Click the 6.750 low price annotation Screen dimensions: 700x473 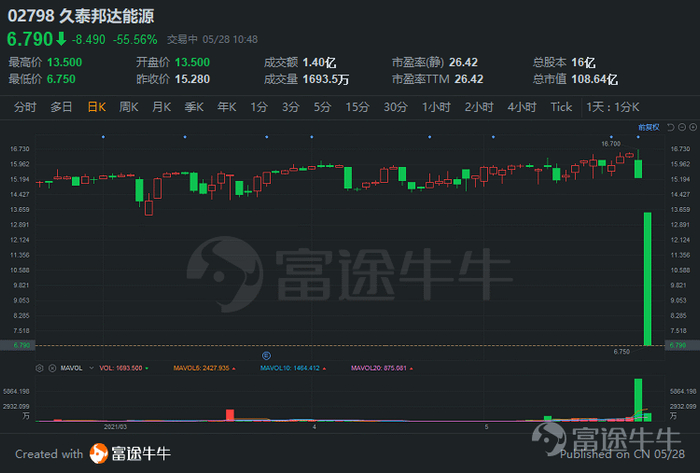[x=622, y=352]
